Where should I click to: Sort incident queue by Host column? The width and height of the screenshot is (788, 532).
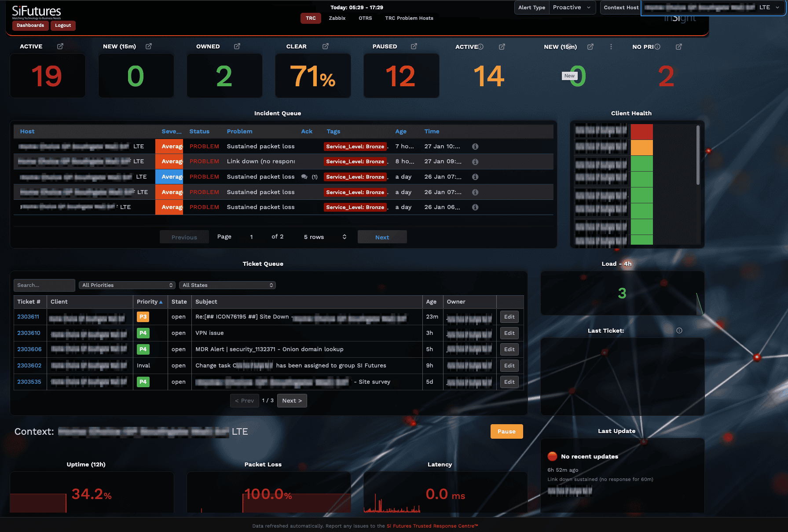[x=27, y=132]
